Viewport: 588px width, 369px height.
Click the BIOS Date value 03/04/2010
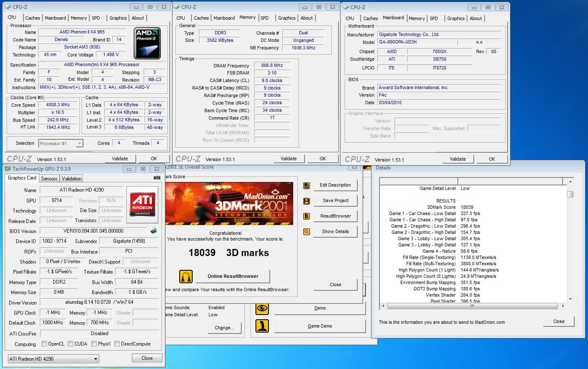pyautogui.click(x=439, y=102)
